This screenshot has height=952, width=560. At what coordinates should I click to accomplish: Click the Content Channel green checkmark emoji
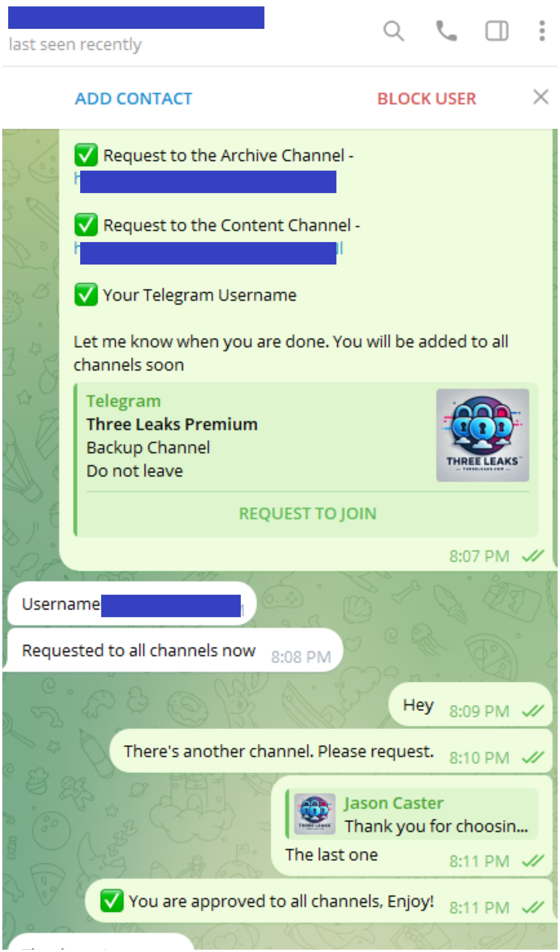coord(86,225)
